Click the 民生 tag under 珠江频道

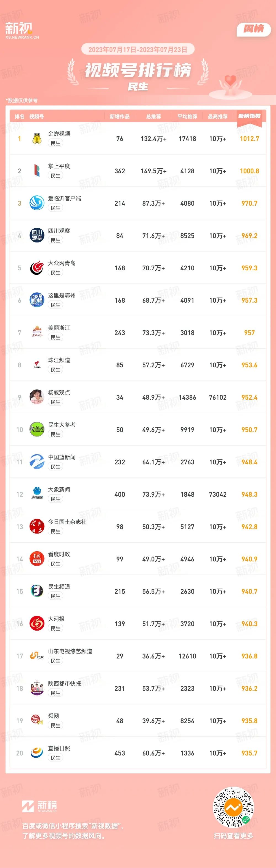[x=55, y=370]
